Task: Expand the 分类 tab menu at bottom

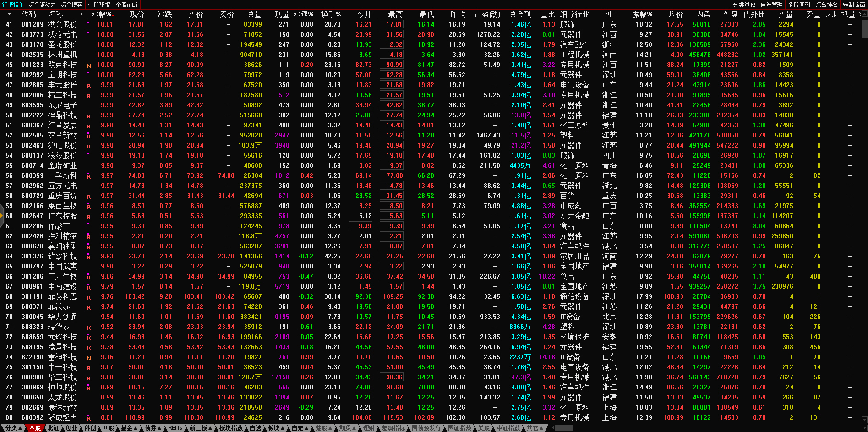Action: point(13,428)
